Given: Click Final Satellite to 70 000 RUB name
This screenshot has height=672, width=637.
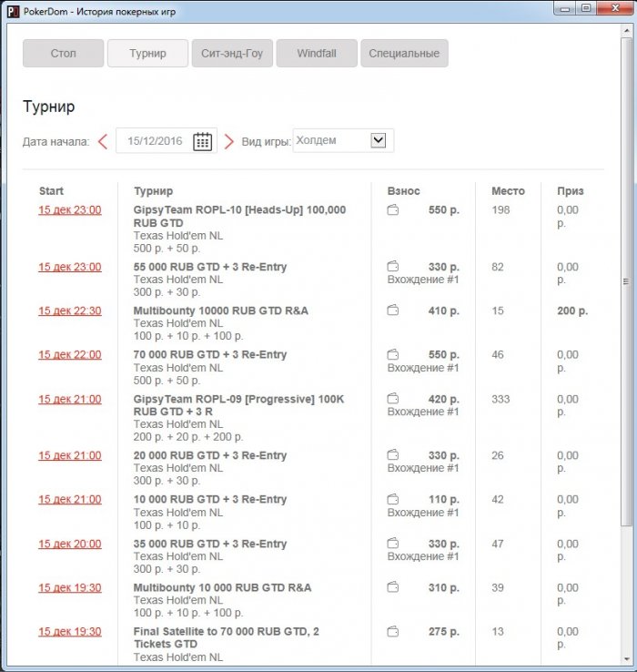Looking at the screenshot, I should pos(227,637).
